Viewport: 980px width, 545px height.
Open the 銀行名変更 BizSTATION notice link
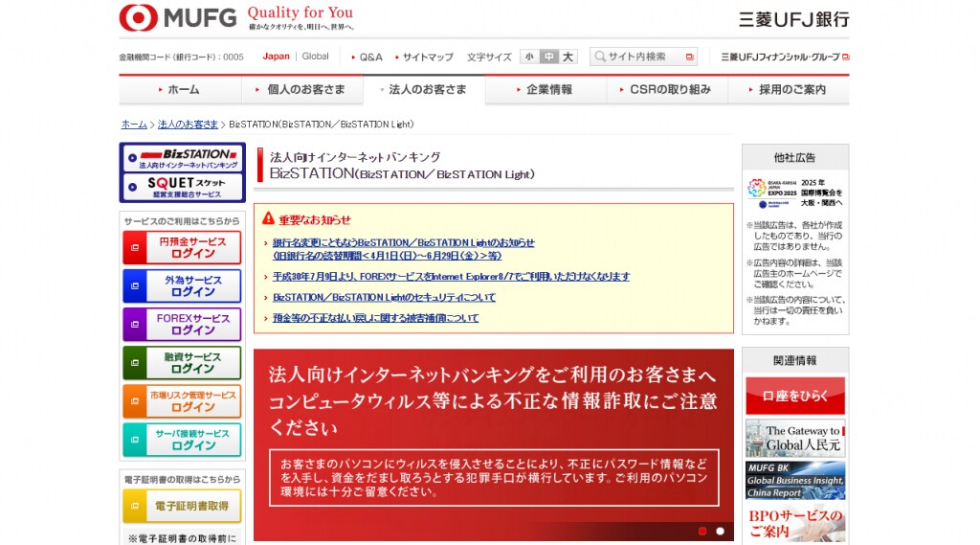point(404,249)
